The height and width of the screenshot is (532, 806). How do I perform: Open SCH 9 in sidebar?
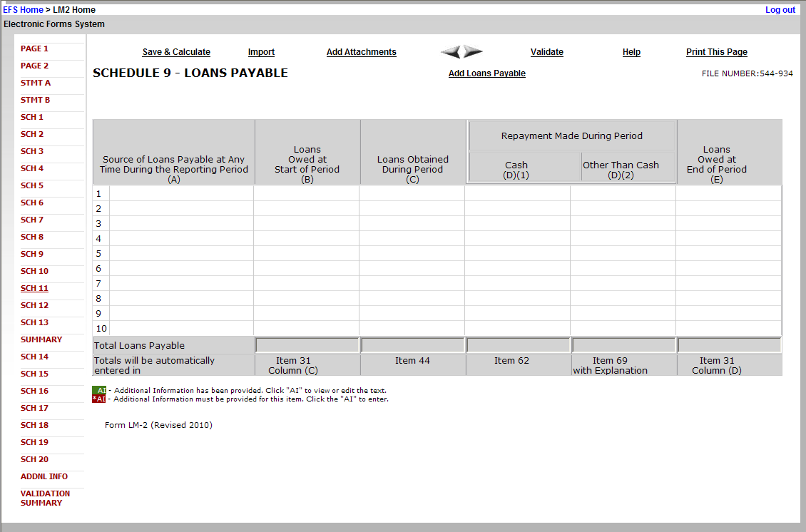click(32, 254)
